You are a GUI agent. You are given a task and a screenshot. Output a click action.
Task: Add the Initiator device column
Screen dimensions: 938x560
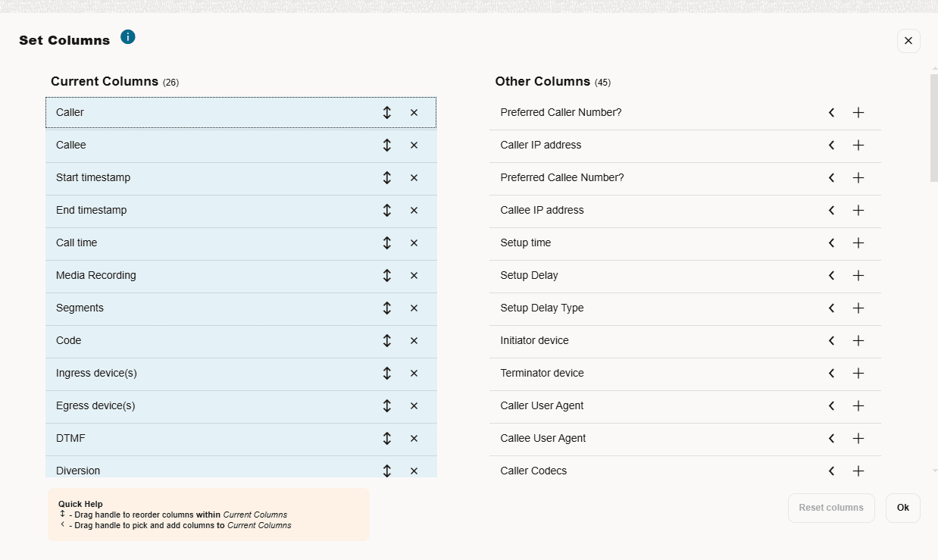[x=858, y=341]
